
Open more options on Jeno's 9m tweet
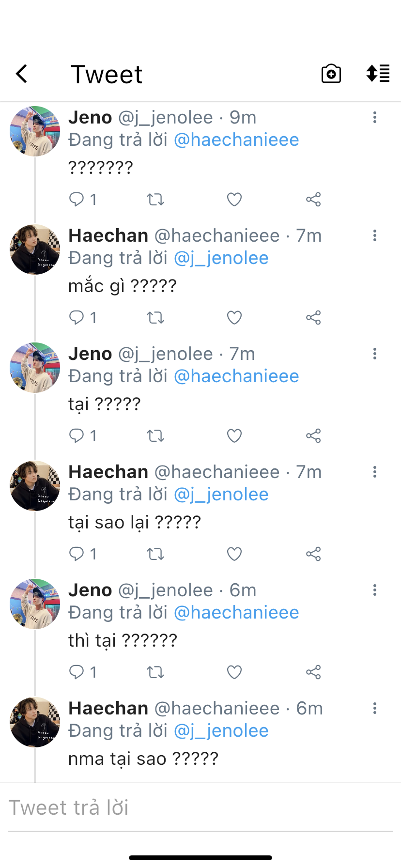point(375,117)
